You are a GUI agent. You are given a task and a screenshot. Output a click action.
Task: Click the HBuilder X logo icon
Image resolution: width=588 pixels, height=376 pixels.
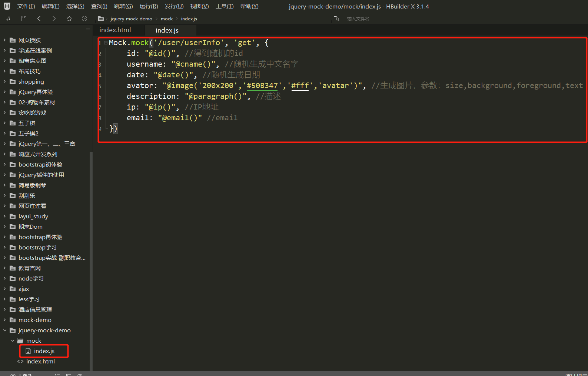(7, 6)
